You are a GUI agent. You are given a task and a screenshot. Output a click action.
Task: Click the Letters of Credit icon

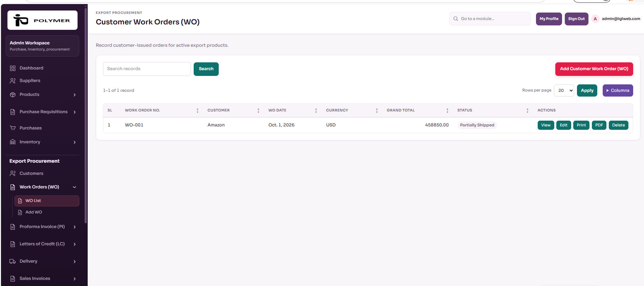point(13,244)
